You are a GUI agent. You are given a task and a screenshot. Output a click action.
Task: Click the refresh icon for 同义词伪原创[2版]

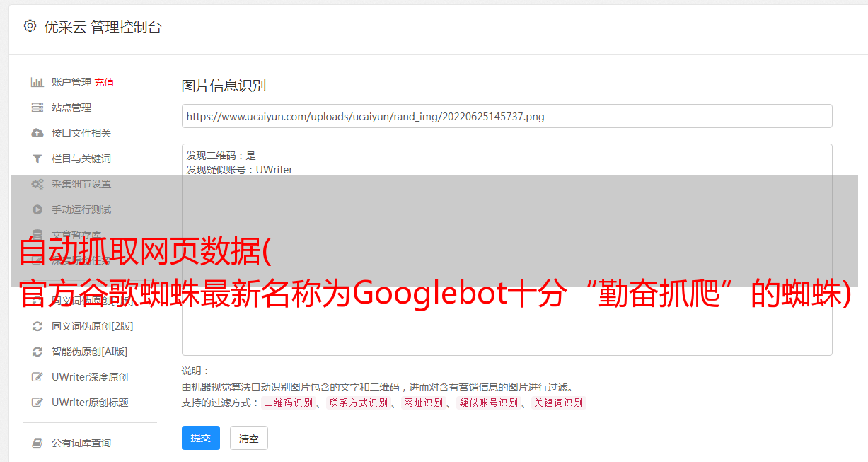[37, 326]
